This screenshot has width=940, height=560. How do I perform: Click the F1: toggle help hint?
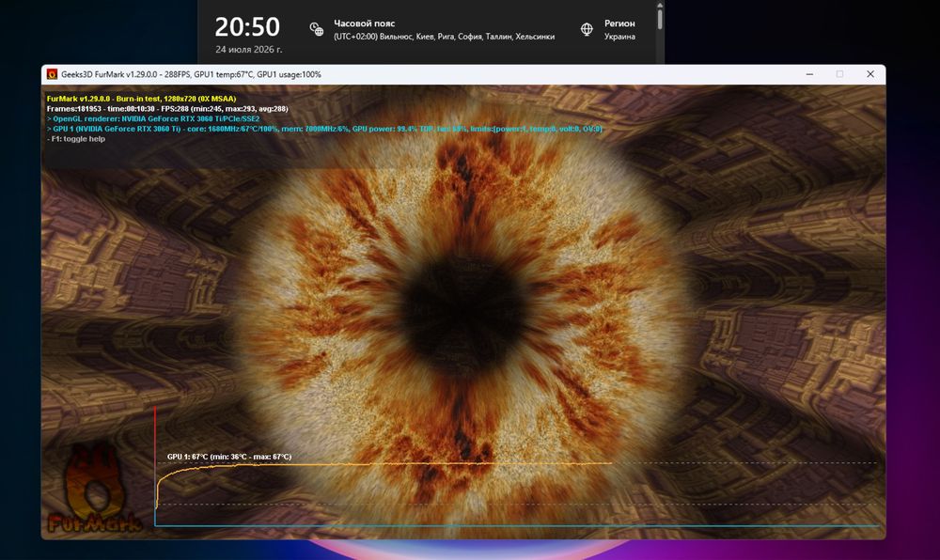click(x=76, y=139)
